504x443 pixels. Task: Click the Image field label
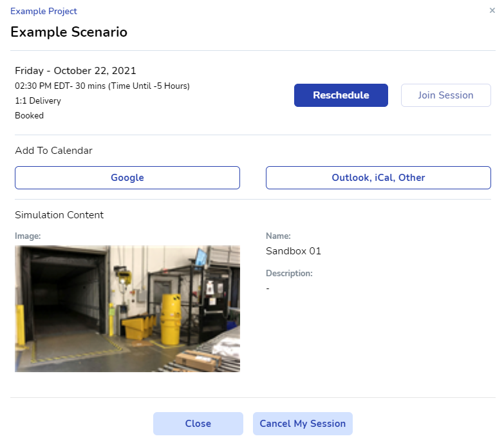click(x=28, y=236)
